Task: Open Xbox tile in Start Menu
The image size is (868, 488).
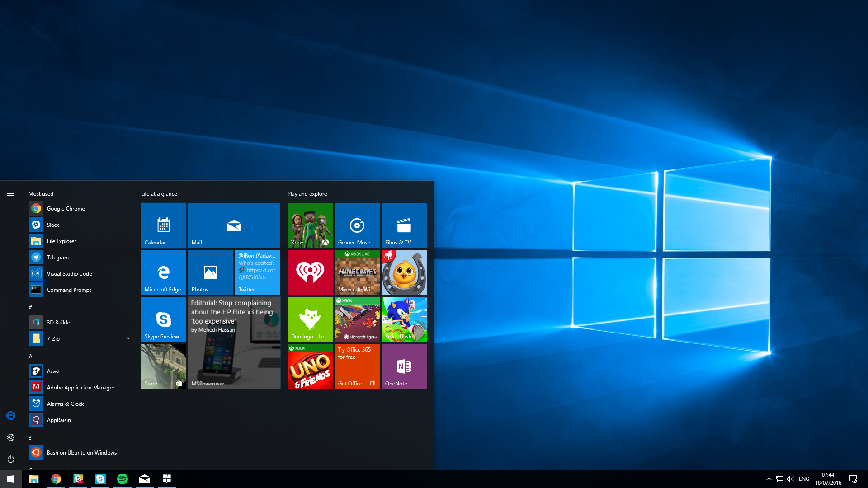Action: coord(309,225)
